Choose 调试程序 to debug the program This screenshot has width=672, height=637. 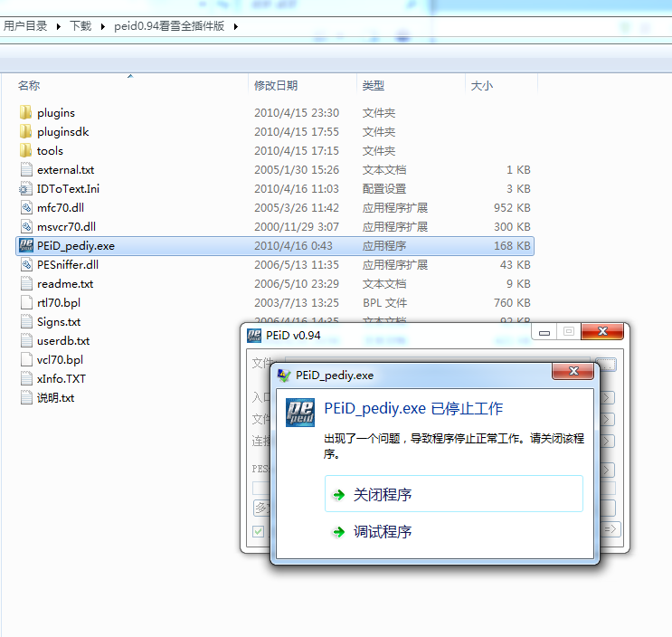454,531
